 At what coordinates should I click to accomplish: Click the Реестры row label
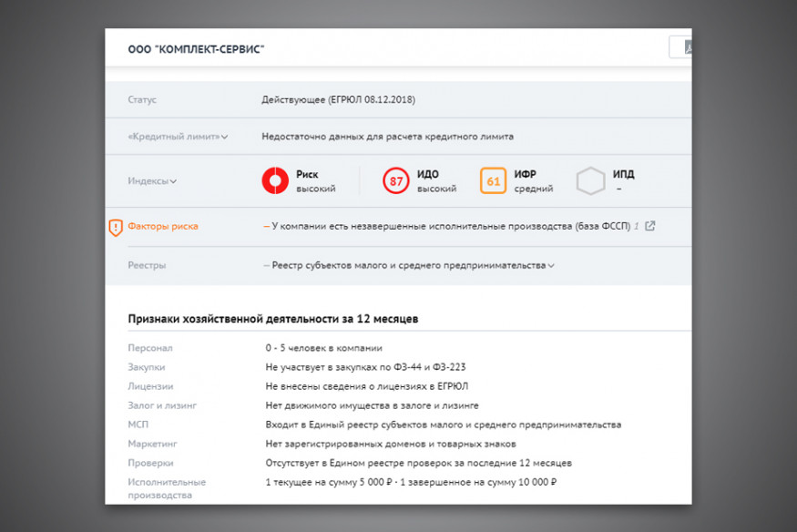(x=147, y=266)
